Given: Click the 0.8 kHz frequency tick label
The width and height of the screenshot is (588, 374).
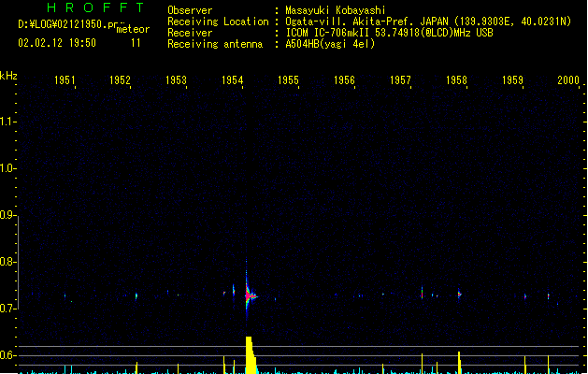Looking at the screenshot, I should click(7, 262).
